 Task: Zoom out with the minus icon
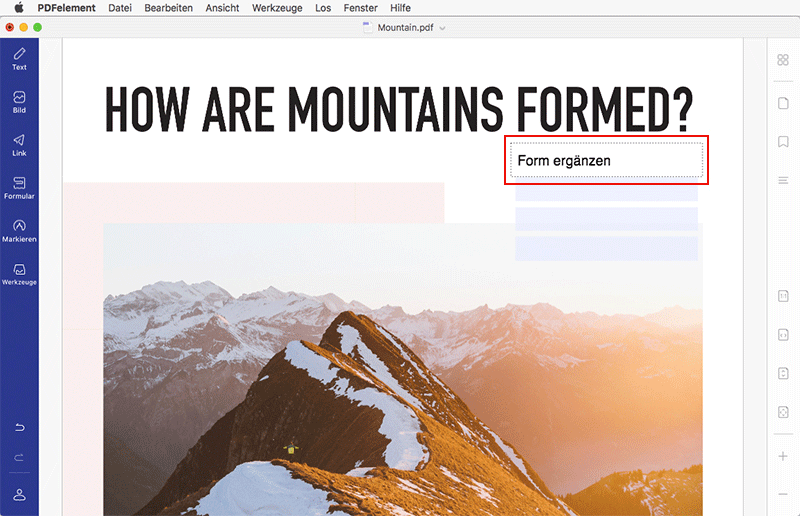[x=783, y=494]
